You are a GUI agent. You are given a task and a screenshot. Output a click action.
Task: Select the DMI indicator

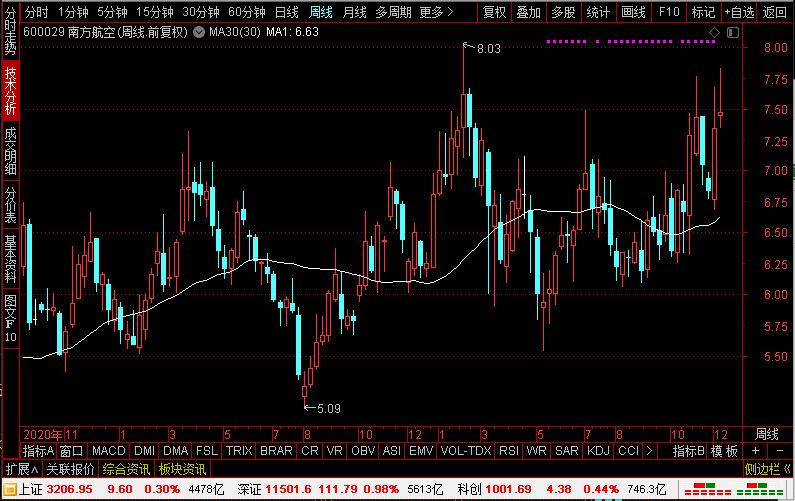[x=144, y=451]
